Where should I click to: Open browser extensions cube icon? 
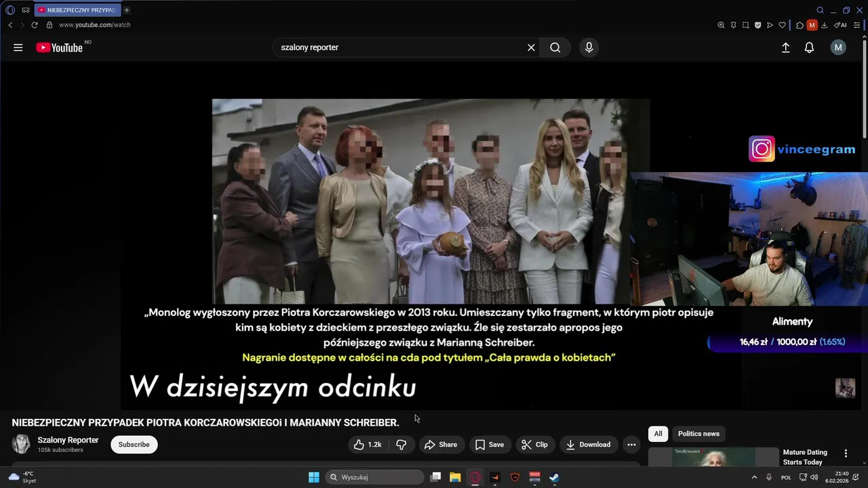800,25
